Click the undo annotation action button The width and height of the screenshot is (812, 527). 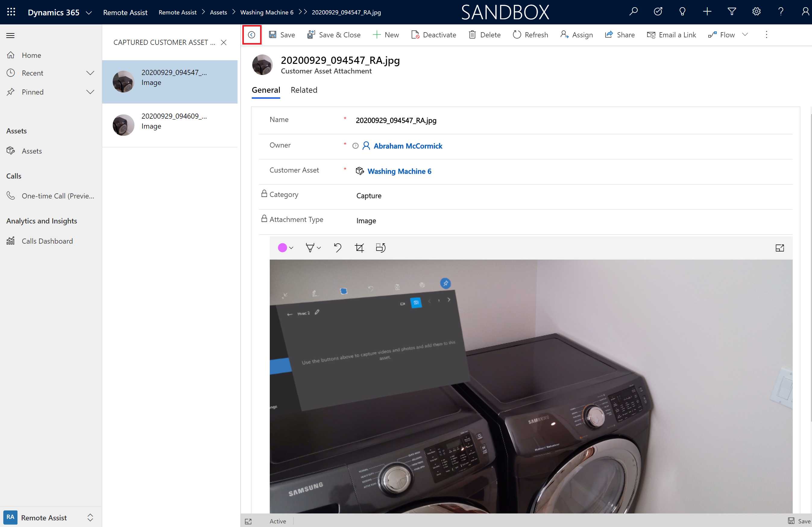[x=337, y=248]
